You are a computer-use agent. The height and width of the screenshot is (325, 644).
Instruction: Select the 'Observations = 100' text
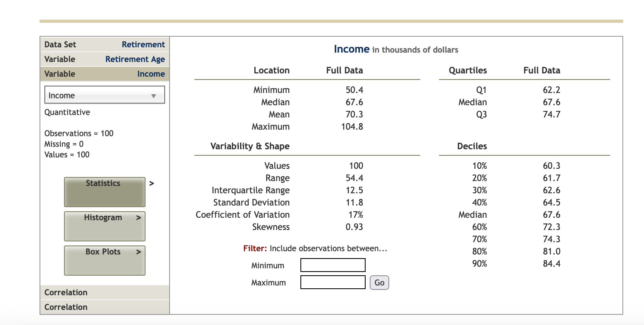pyautogui.click(x=79, y=133)
